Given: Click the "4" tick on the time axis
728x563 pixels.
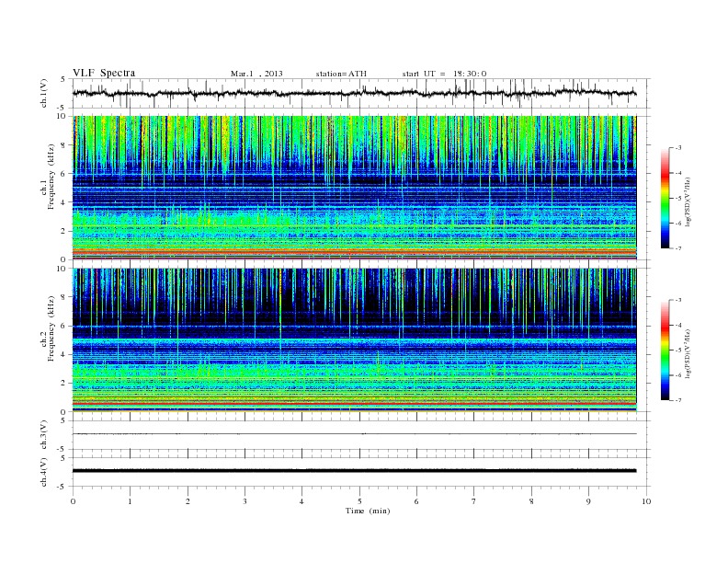Looking at the screenshot, I should [301, 501].
